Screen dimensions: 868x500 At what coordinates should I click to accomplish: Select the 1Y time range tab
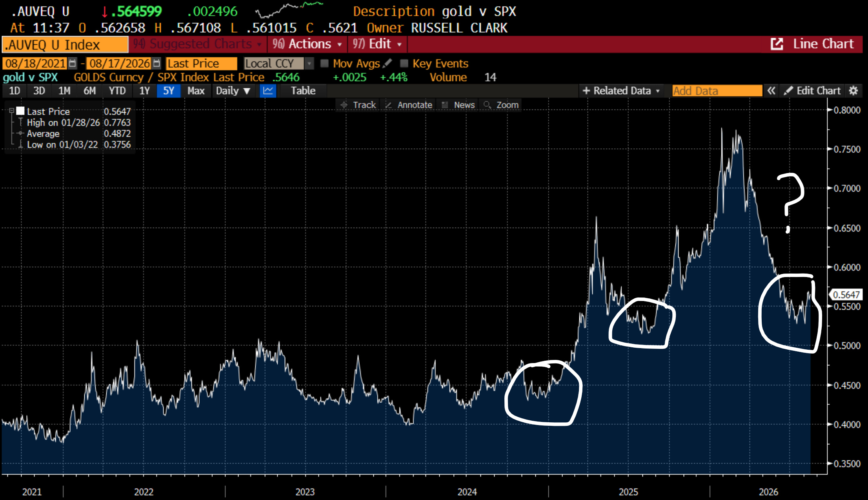point(144,91)
